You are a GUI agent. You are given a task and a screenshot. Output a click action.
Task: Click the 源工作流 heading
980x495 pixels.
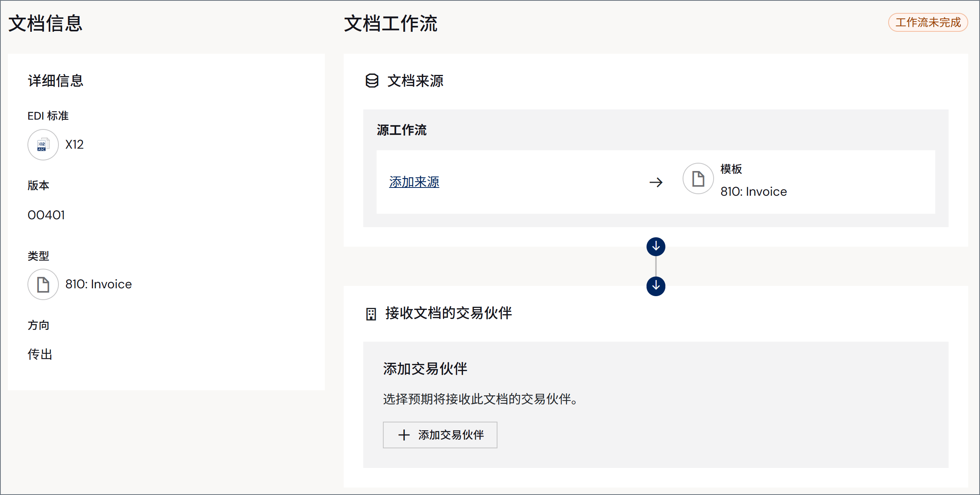402,130
